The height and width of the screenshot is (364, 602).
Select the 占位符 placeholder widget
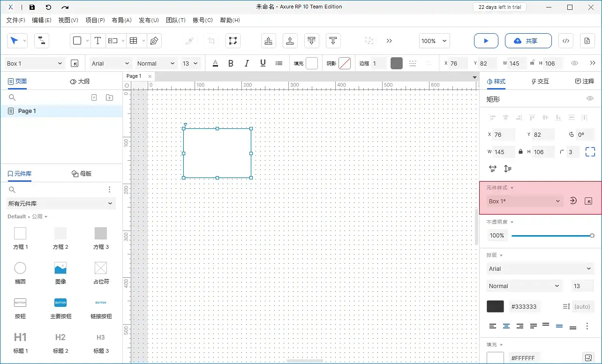click(x=101, y=272)
